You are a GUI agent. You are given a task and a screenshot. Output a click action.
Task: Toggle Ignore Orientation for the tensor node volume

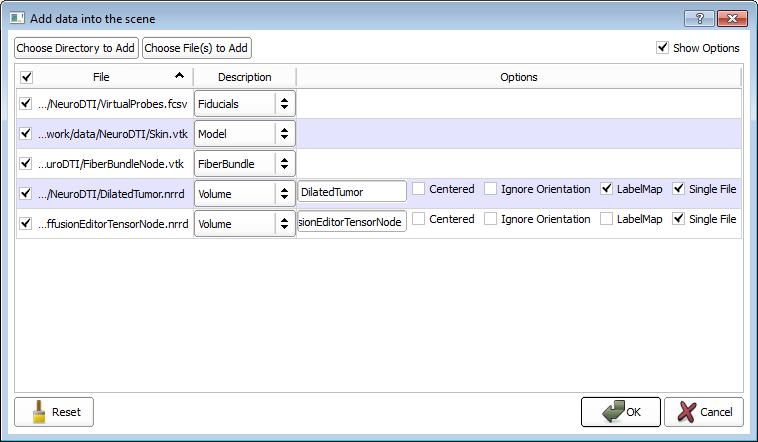tap(491, 219)
